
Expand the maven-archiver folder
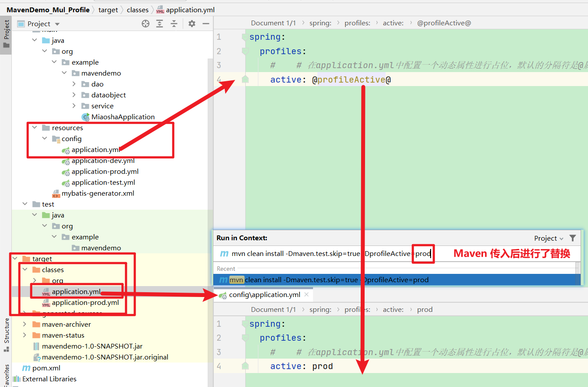25,324
